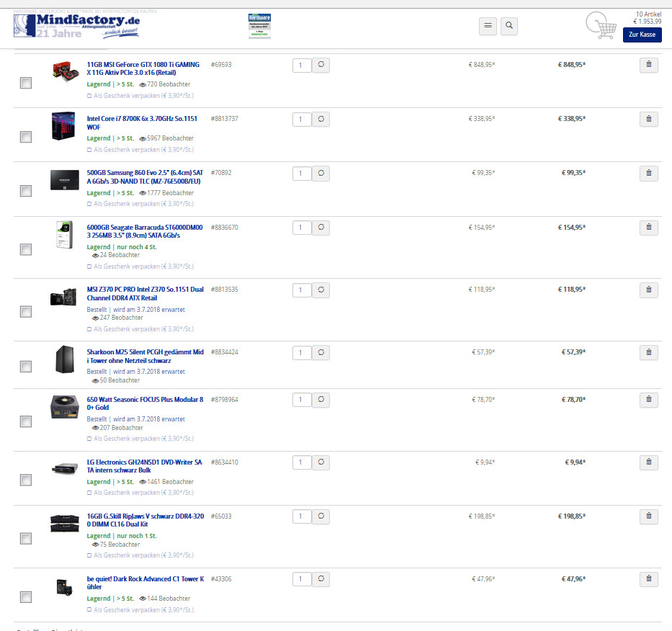Select checkbox for be quiet! Dark Rock
This screenshot has width=672, height=631.
(x=26, y=596)
